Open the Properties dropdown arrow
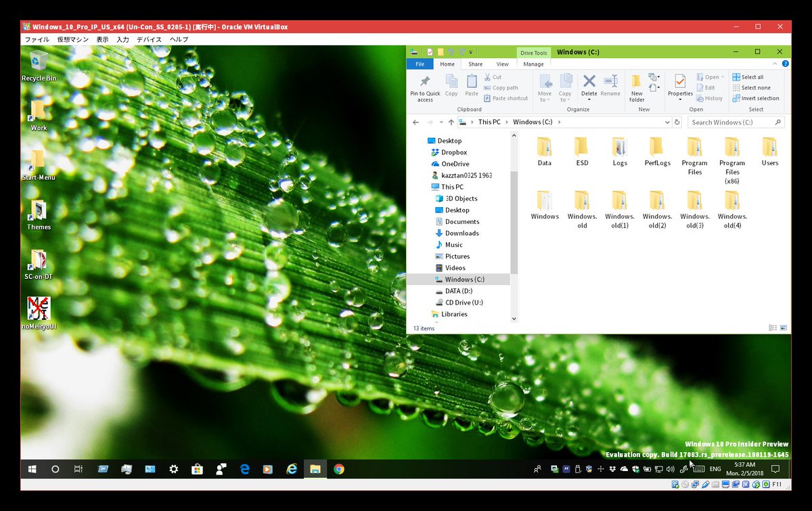 (x=680, y=100)
